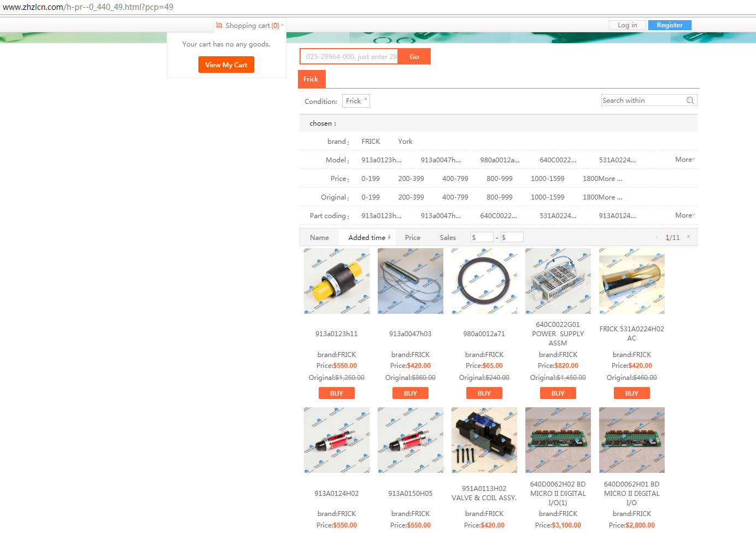Remove the Frick condition filter tag
Screen dimensions: 756x533
click(x=366, y=99)
